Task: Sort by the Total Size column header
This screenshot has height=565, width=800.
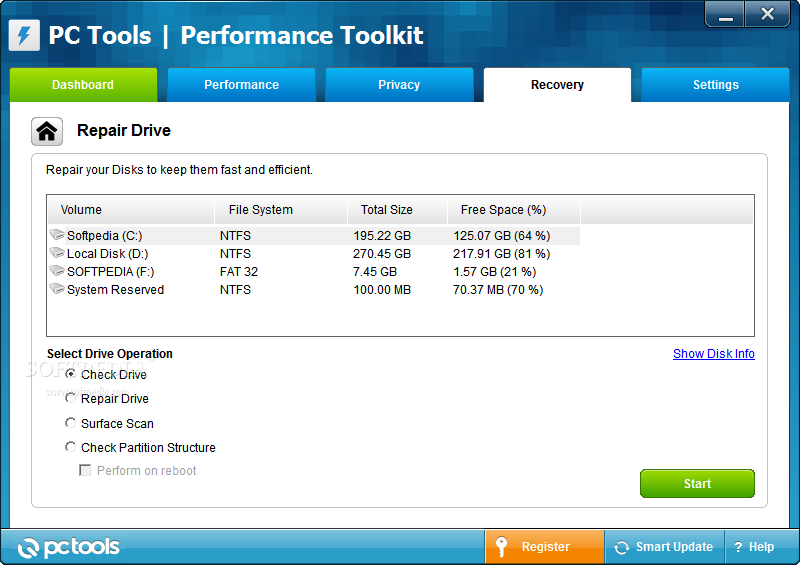Action: click(397, 210)
